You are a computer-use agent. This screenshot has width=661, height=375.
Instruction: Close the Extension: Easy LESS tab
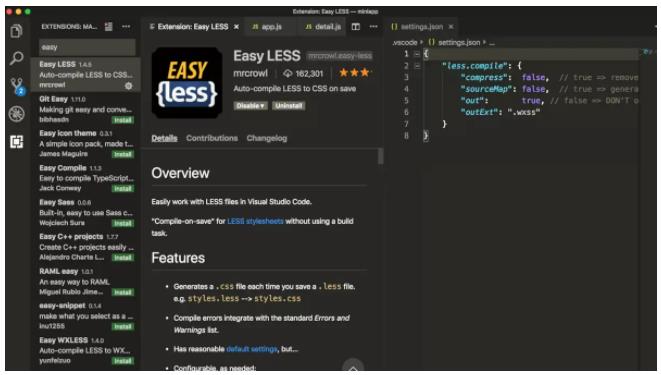click(236, 27)
